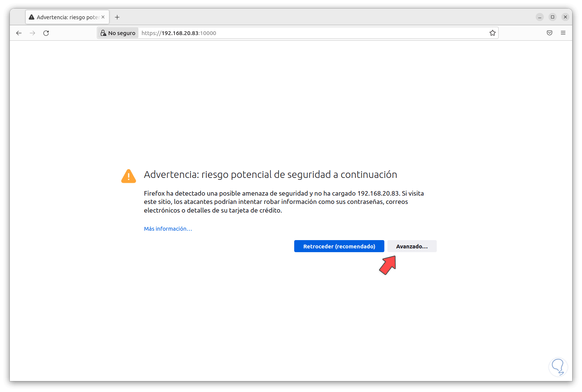Viewport: 582px width, 392px height.
Task: Click the 'Advertencia: riesgo potencial' heading
Action: [x=270, y=175]
